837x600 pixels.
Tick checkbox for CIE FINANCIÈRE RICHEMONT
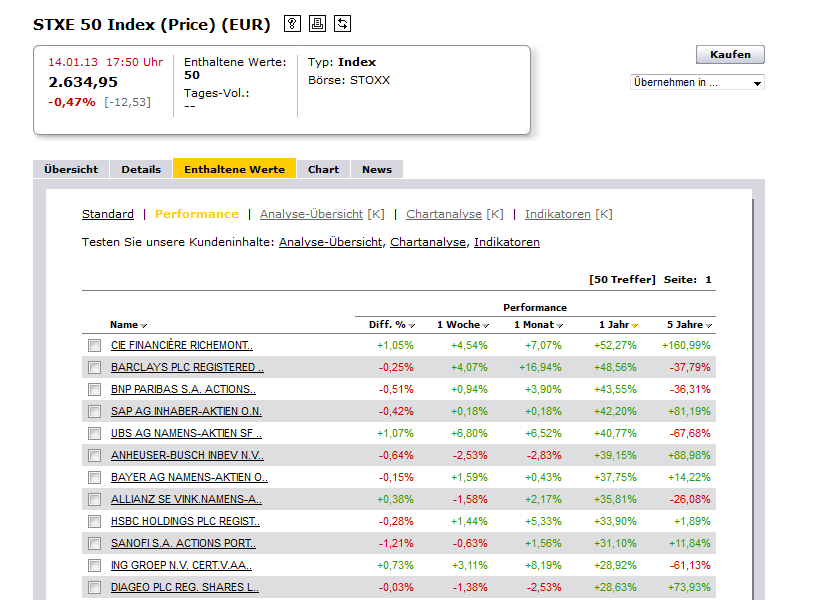(x=94, y=345)
